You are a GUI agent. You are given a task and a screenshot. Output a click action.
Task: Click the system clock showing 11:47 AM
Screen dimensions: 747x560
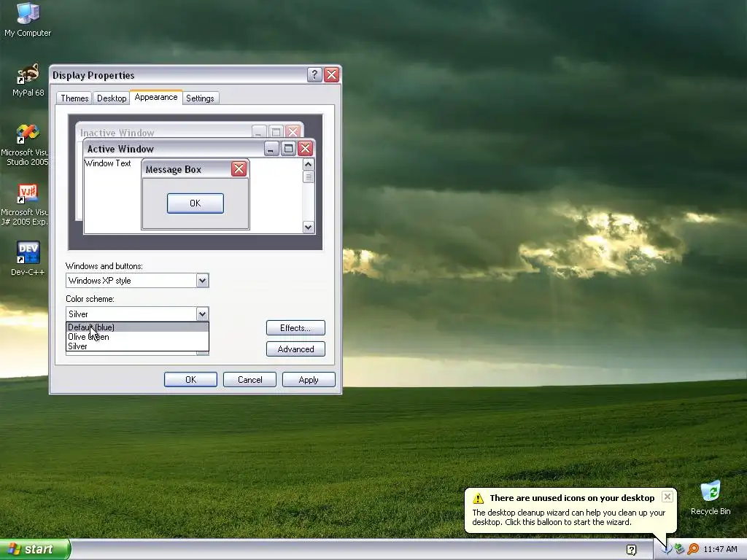tap(720, 549)
